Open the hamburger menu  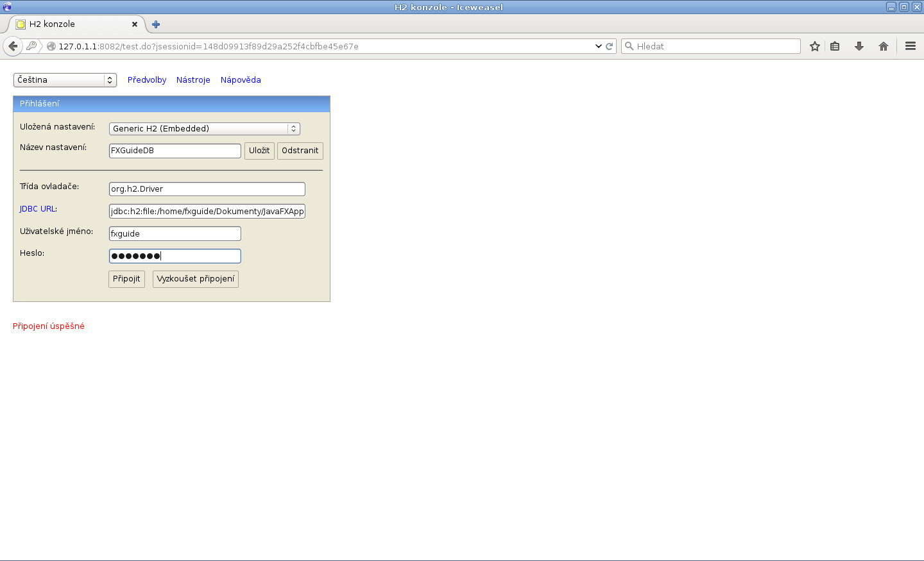coord(910,46)
